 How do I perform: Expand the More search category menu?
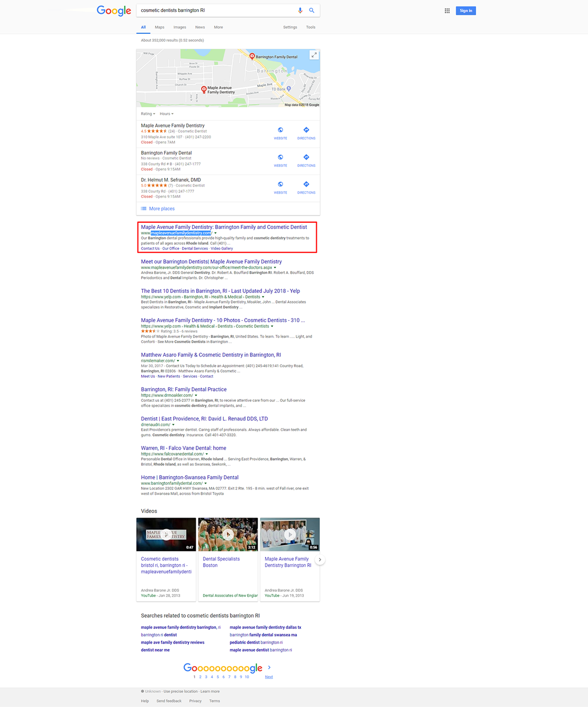(x=218, y=27)
